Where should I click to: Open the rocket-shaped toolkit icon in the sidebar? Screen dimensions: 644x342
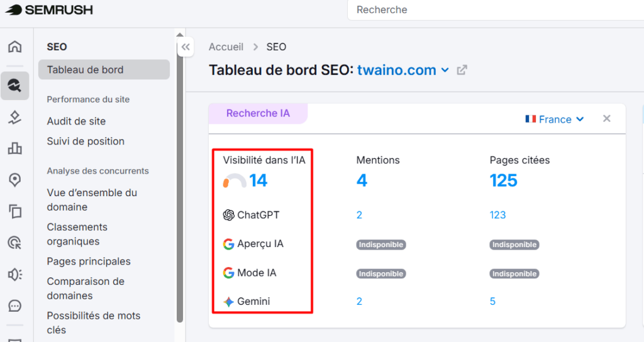(x=15, y=118)
